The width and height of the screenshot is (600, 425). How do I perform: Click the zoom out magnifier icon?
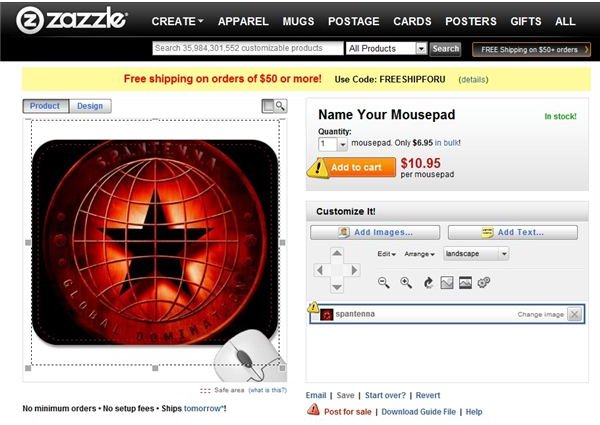coord(383,283)
